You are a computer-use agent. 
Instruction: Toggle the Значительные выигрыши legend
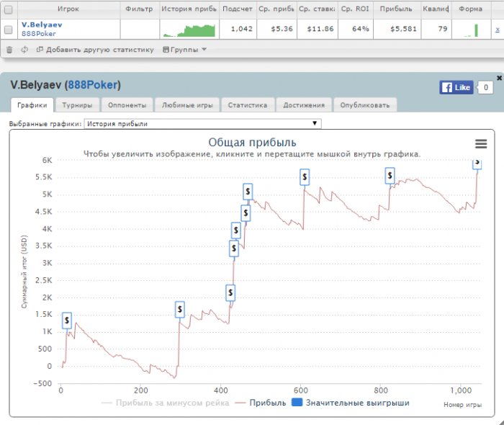click(351, 403)
